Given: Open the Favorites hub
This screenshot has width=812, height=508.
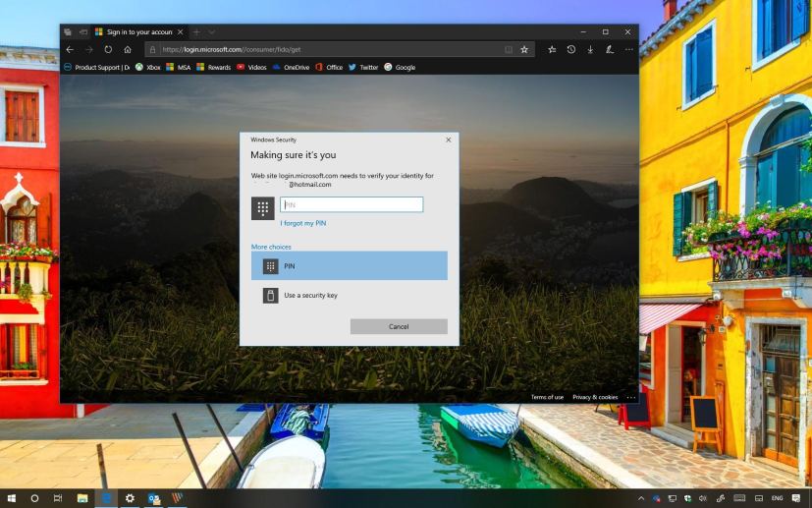Looking at the screenshot, I should pos(552,50).
